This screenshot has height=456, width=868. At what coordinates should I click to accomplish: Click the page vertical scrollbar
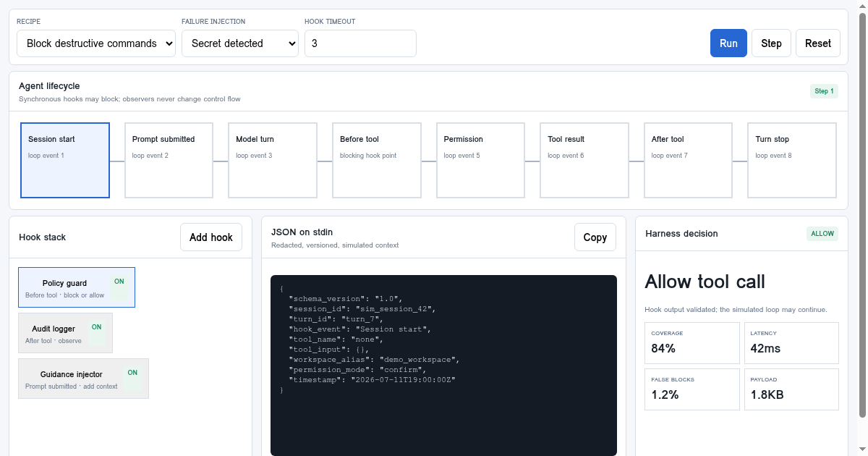(861, 214)
